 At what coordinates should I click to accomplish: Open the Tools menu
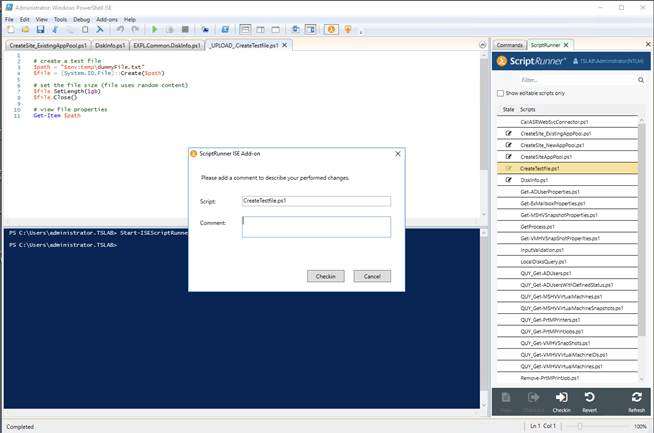pyautogui.click(x=60, y=20)
